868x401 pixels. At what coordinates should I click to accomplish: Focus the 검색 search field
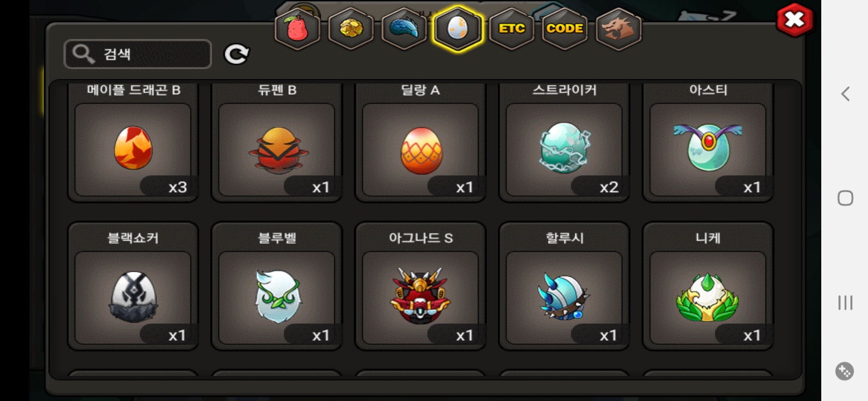coord(138,54)
